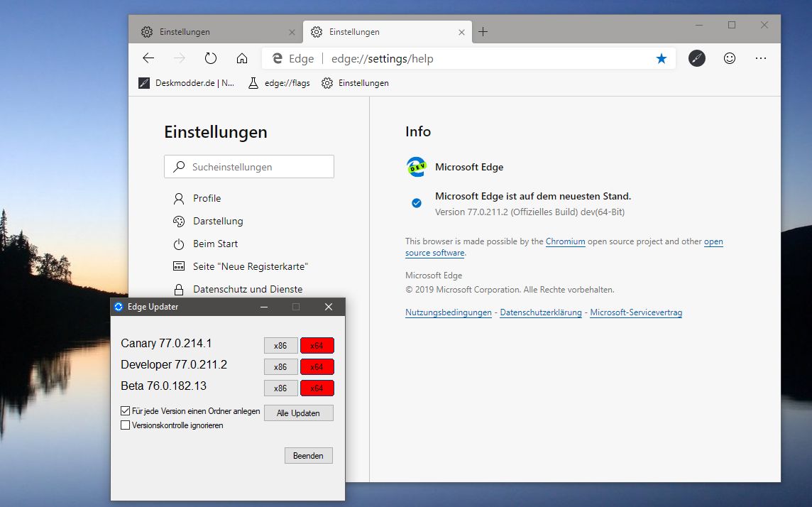The height and width of the screenshot is (507, 812).
Task: Reload the edge://settings/help page
Action: pyautogui.click(x=210, y=58)
